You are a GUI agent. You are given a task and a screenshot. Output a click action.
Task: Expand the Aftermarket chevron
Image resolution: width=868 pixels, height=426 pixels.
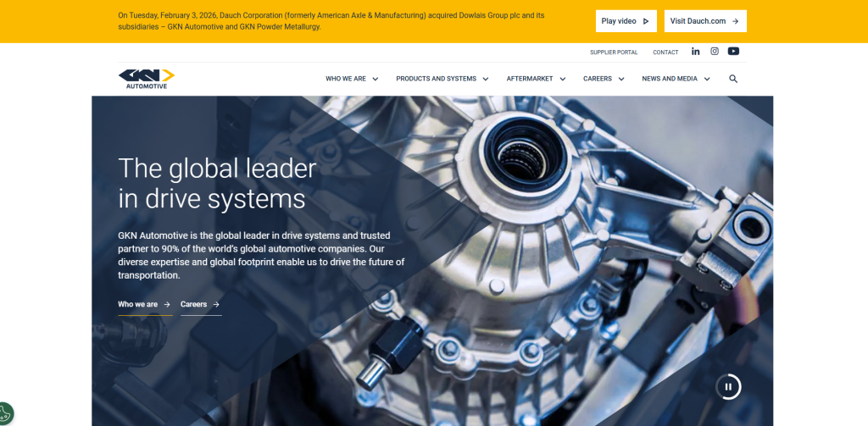coord(563,79)
